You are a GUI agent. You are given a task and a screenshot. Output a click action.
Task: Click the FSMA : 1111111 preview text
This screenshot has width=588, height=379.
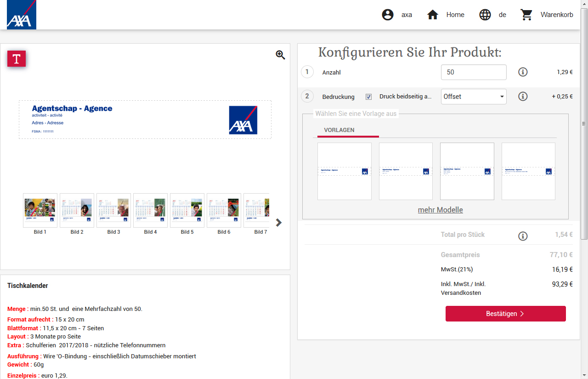[x=43, y=132]
